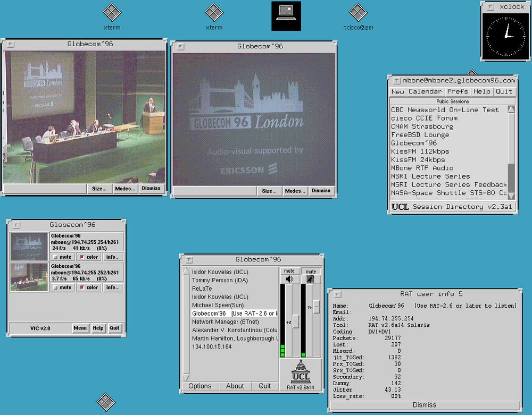Click Modes... in conference-hall video window
Image resolution: width=532 pixels, height=415 pixels.
coord(125,189)
